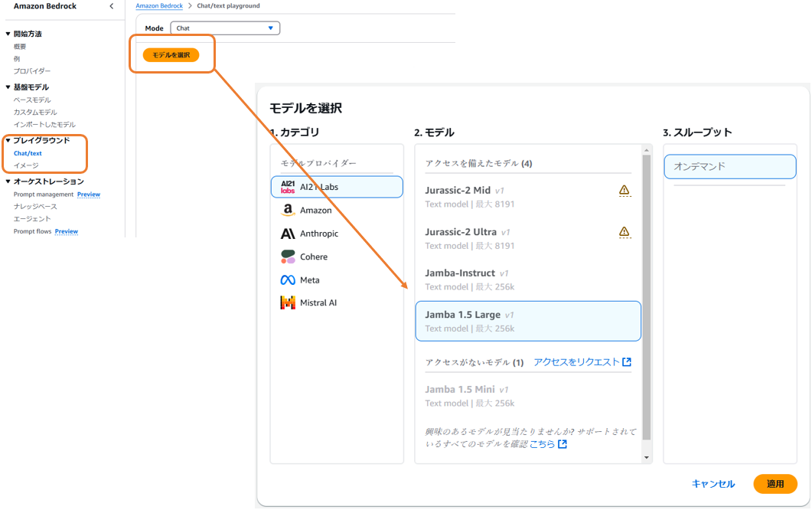812x510 pixels.
Task: Select the Jamba 1.5 Mini model
Action: (528, 396)
